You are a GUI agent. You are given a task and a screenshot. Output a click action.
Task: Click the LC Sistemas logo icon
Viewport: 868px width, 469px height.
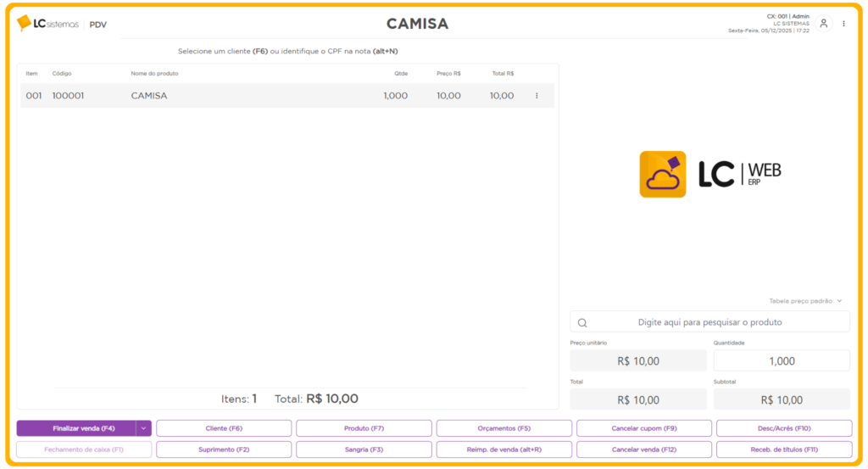click(24, 23)
